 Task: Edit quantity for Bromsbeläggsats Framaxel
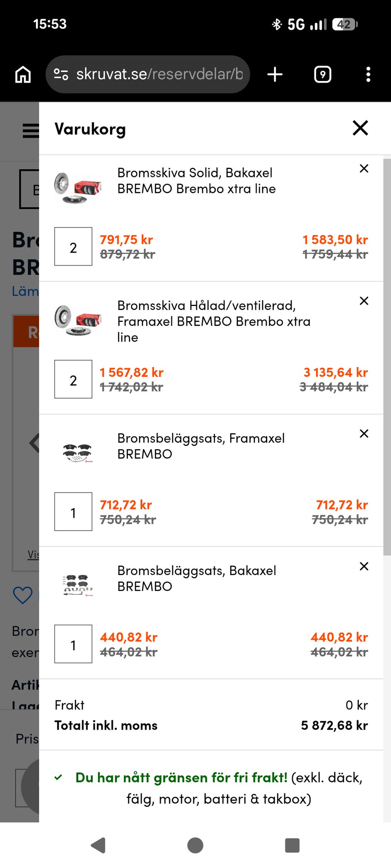coord(73,512)
